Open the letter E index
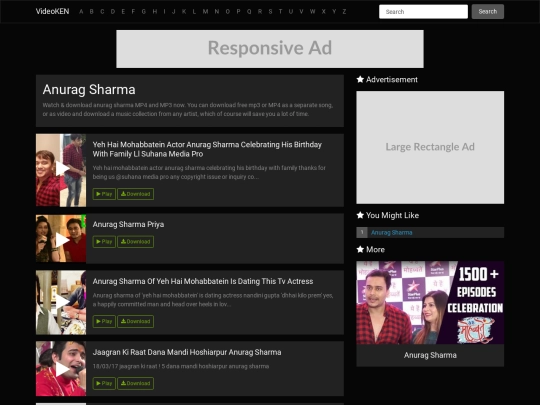Image resolution: width=540 pixels, height=405 pixels. [123, 11]
